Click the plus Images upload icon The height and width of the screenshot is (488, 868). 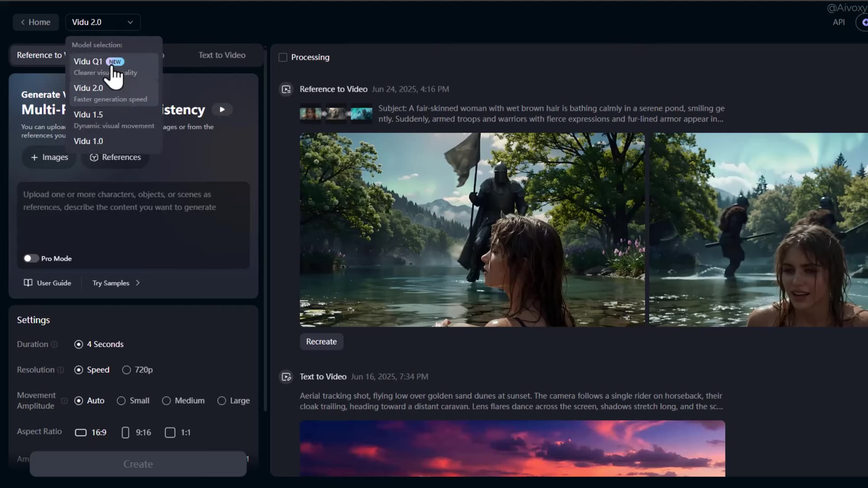[34, 157]
